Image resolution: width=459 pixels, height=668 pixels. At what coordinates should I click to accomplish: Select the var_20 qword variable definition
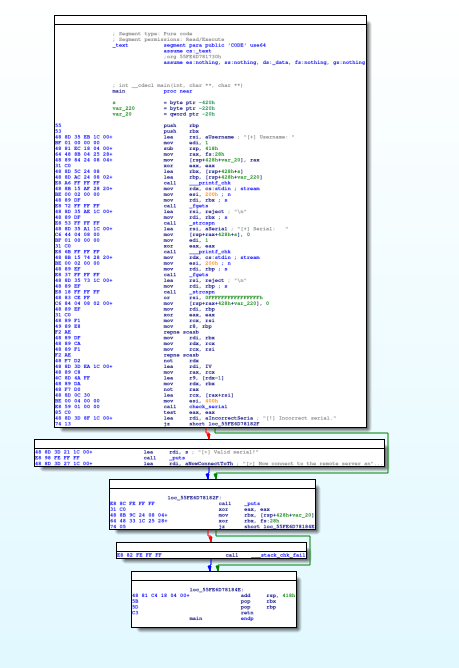[164, 114]
